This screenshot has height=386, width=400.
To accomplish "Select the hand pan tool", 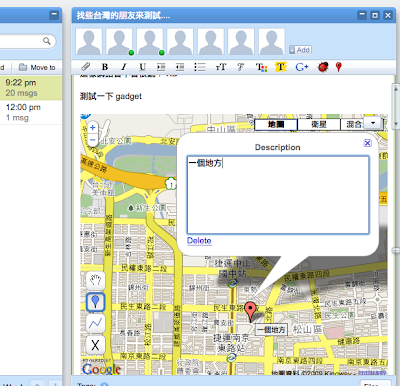I will tap(95, 280).
